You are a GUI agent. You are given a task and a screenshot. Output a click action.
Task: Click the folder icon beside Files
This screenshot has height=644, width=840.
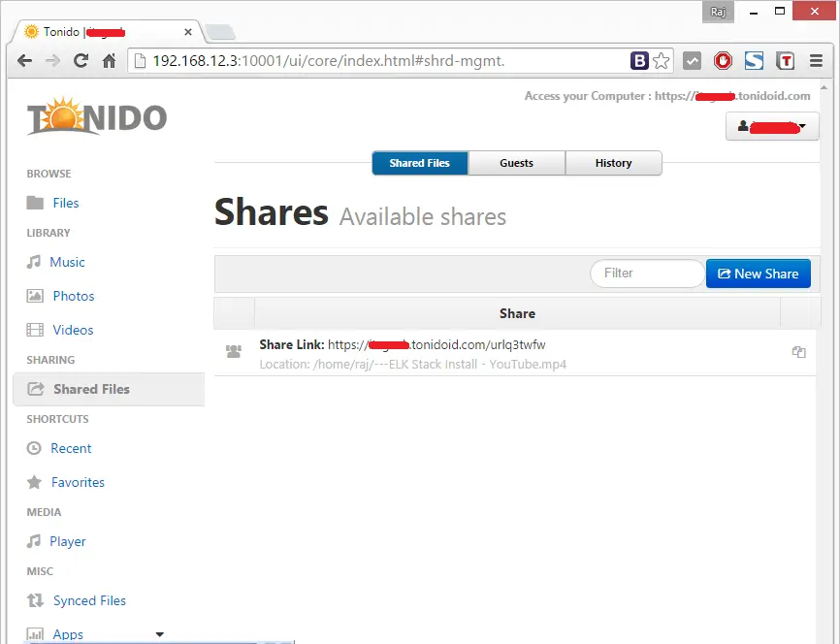point(35,203)
